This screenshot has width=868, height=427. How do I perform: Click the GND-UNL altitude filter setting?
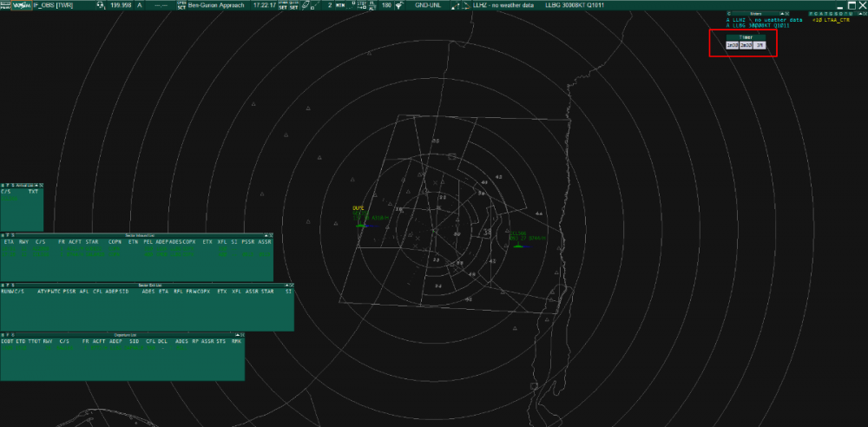[x=430, y=4]
